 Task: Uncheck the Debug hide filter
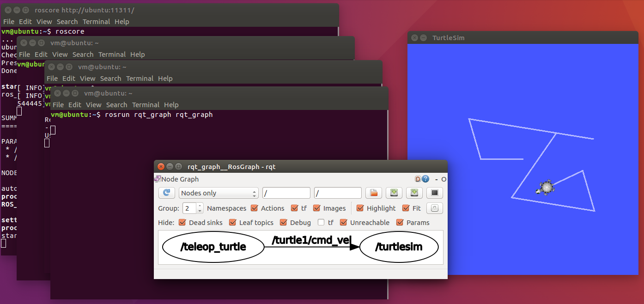tap(282, 222)
